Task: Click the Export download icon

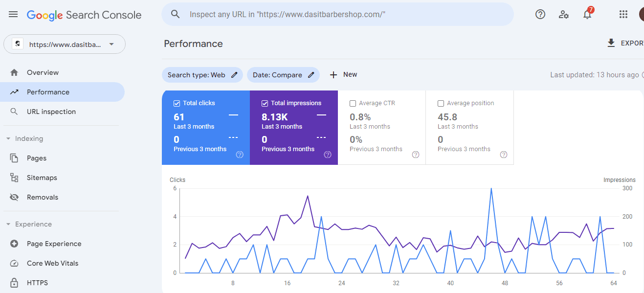Action: (611, 43)
